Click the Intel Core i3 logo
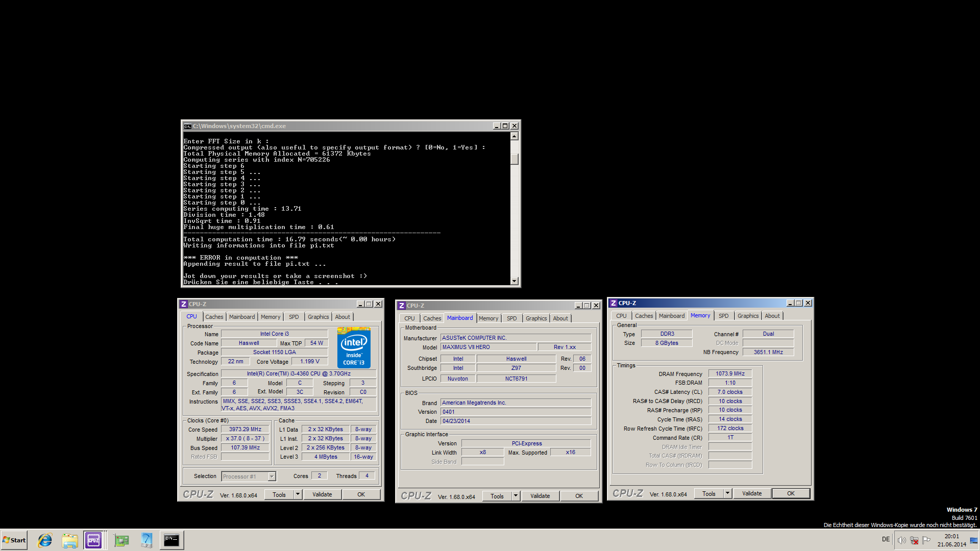The height and width of the screenshot is (551, 980). 354,349
